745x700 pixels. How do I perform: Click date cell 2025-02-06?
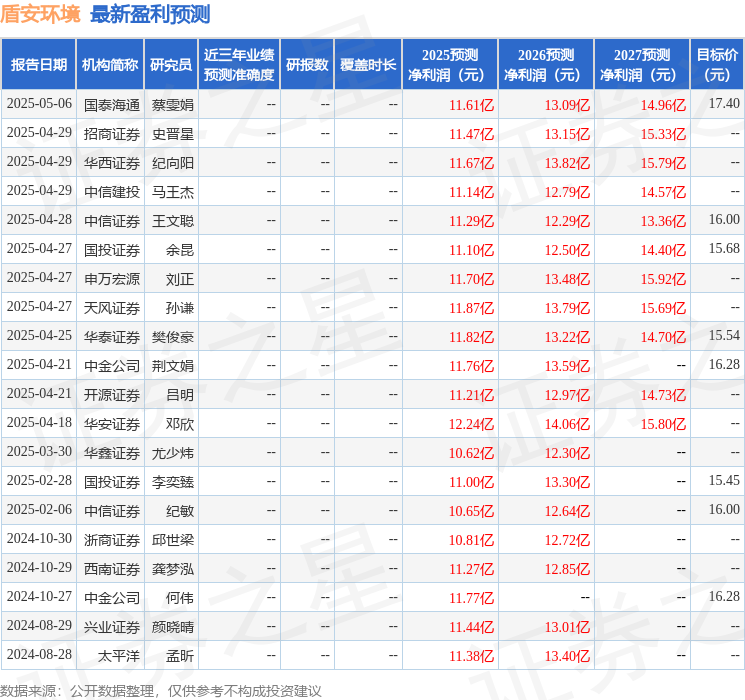coord(39,509)
